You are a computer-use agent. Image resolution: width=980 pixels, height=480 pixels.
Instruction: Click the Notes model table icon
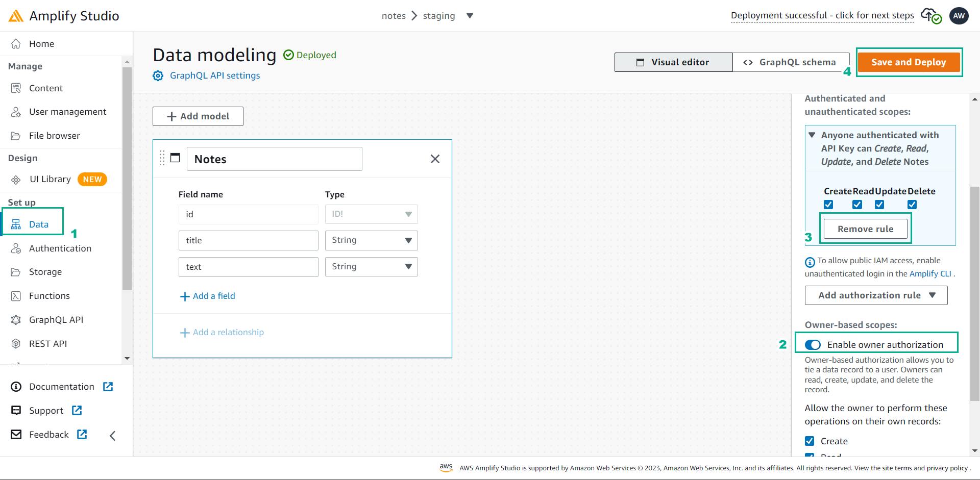click(x=175, y=158)
